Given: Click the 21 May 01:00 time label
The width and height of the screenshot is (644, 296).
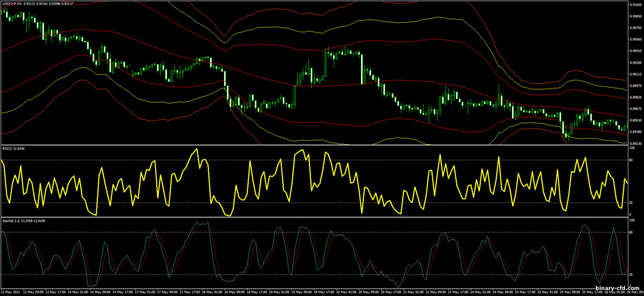Looking at the screenshot, I should (413, 292).
